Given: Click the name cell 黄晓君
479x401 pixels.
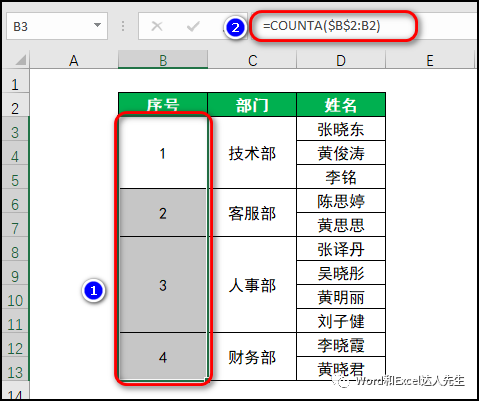Looking at the screenshot, I should (341, 369).
